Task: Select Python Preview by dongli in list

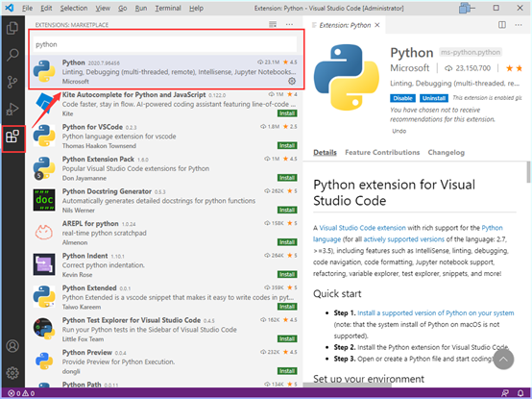Action: point(164,362)
